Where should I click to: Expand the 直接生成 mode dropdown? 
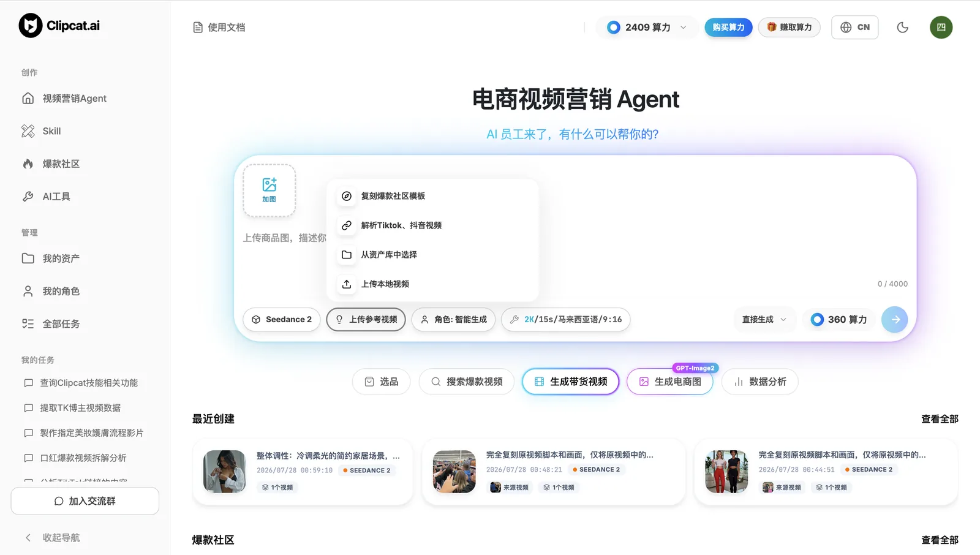(x=764, y=320)
